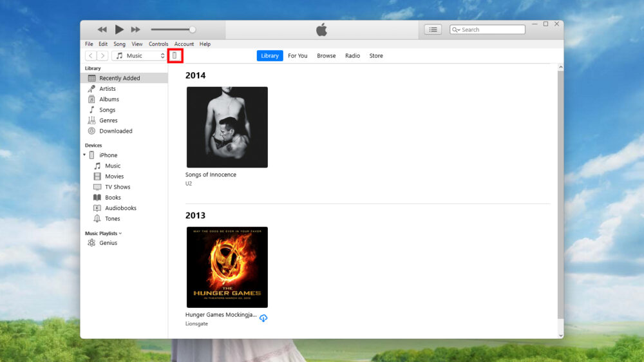Collapse the Music Playlists section

coord(120,233)
